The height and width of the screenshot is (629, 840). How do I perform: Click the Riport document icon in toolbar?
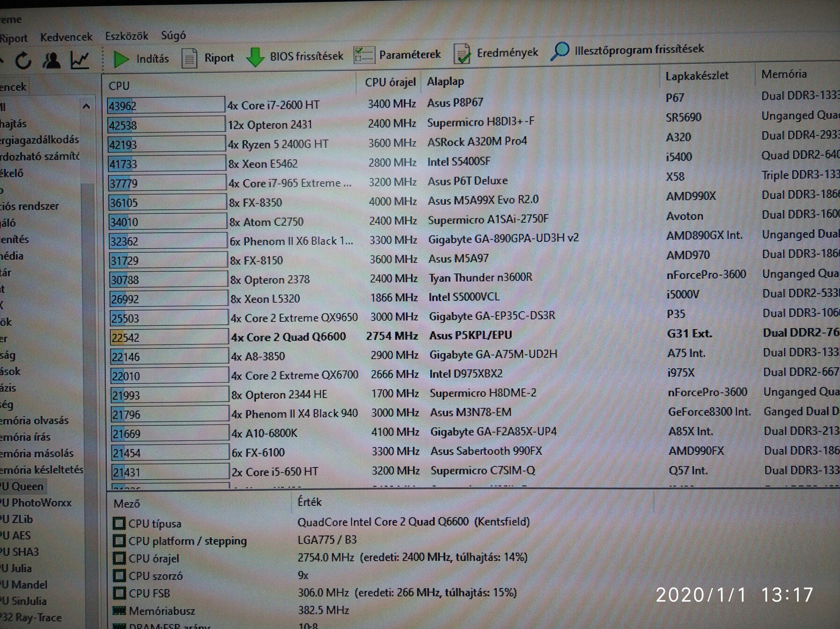pos(189,58)
